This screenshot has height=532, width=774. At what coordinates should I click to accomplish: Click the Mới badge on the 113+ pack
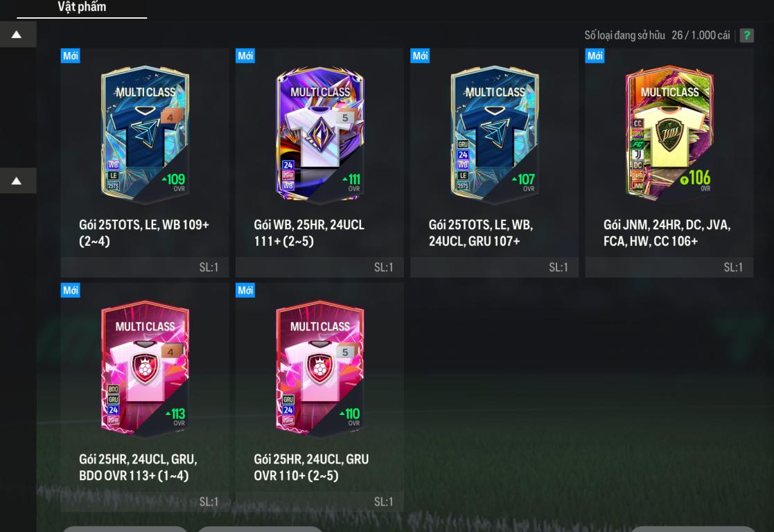click(x=71, y=290)
